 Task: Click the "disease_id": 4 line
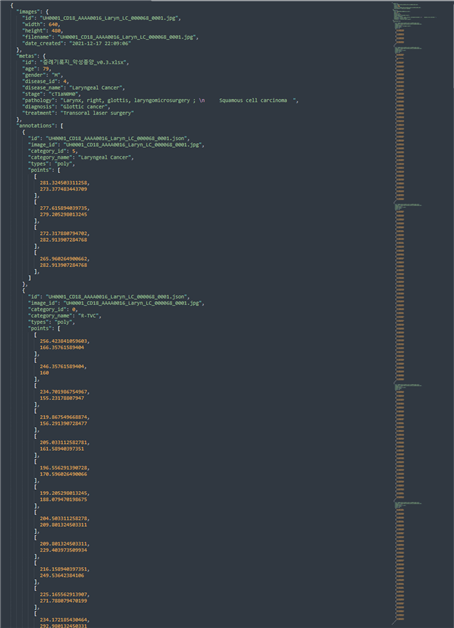tap(45, 81)
